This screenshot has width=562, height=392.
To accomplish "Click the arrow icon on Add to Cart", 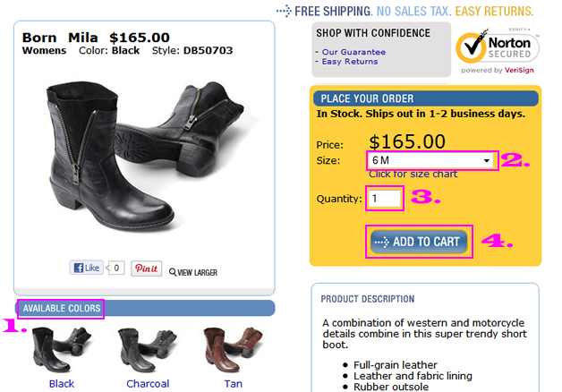I will (382, 242).
